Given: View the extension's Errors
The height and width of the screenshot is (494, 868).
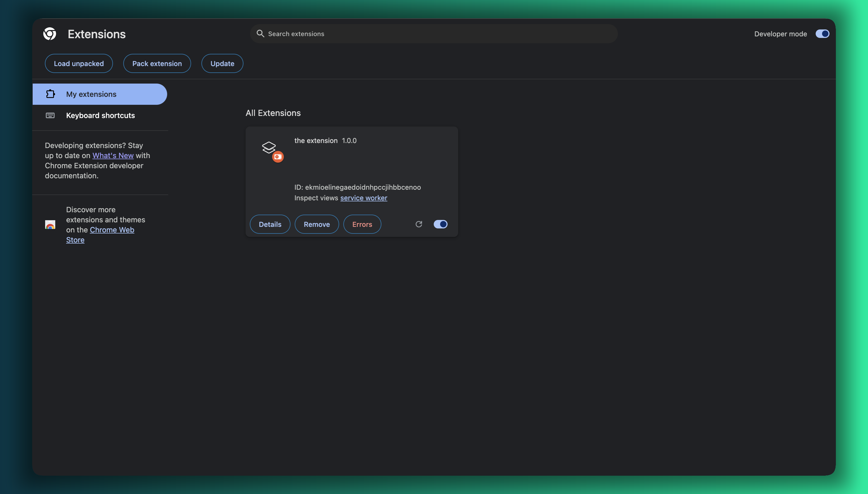Looking at the screenshot, I should coord(362,224).
